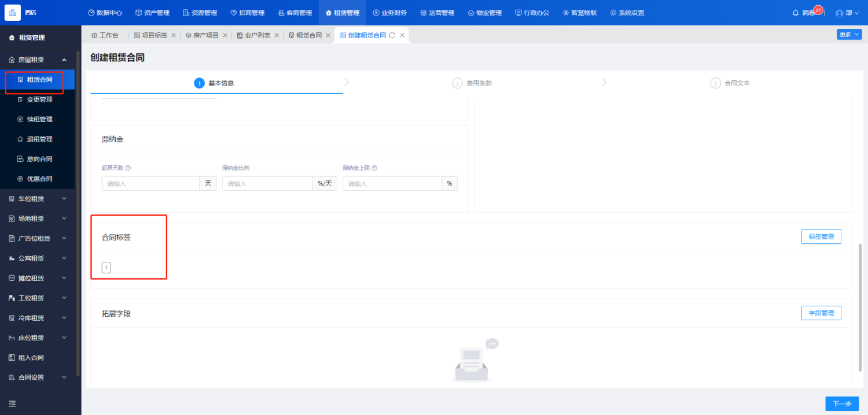Open 意向合同 in sidebar
The image size is (868, 415).
[38, 159]
